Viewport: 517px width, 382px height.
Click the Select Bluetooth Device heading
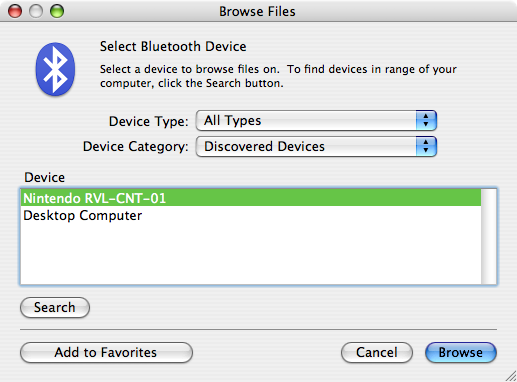[173, 46]
